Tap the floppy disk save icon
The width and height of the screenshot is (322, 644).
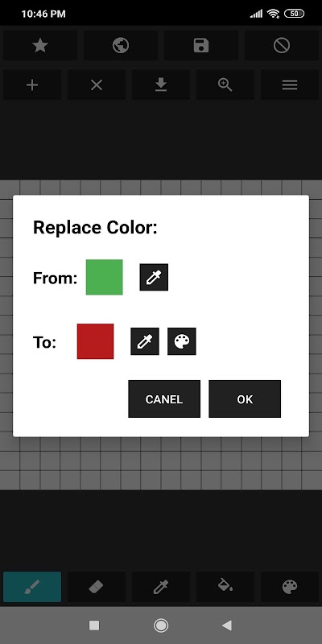tap(201, 46)
